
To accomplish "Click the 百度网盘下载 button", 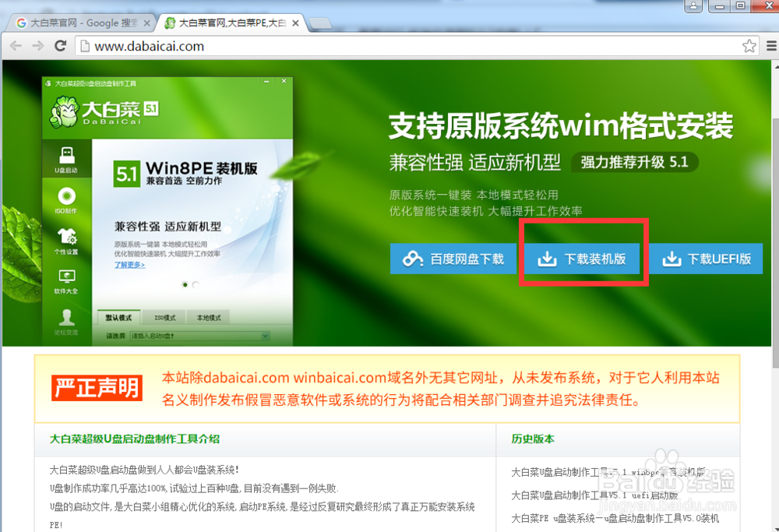I will coord(453,259).
